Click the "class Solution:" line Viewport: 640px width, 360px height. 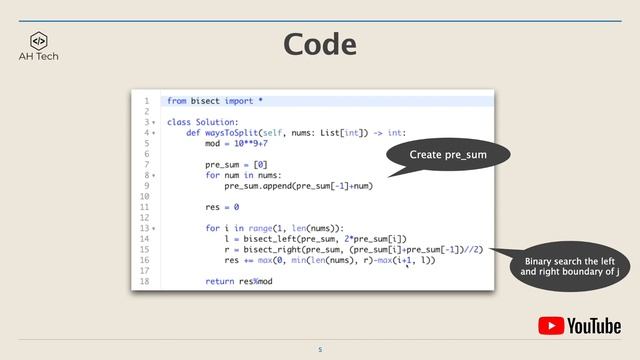click(x=202, y=122)
